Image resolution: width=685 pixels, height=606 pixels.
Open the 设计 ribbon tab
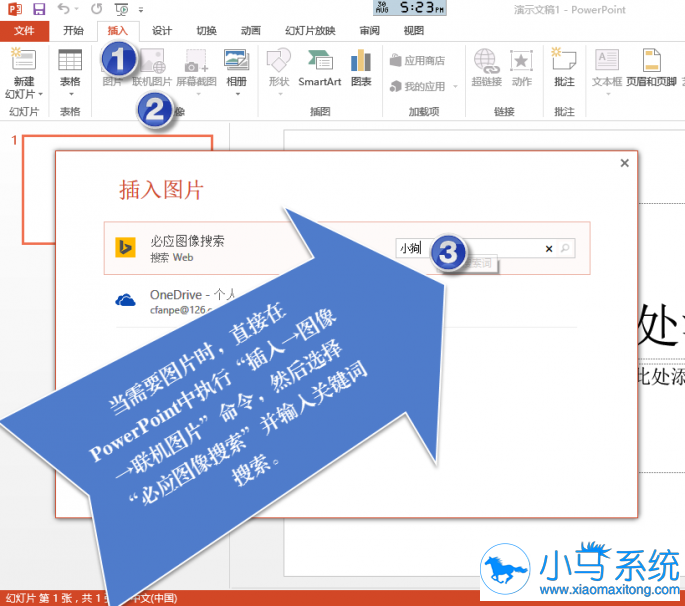[x=162, y=31]
